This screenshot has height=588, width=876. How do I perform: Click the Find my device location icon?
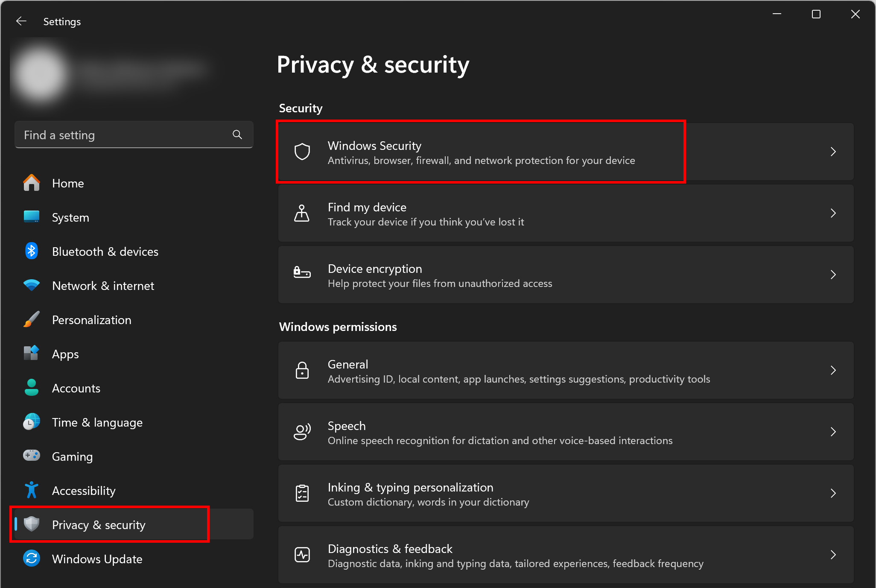coord(302,213)
